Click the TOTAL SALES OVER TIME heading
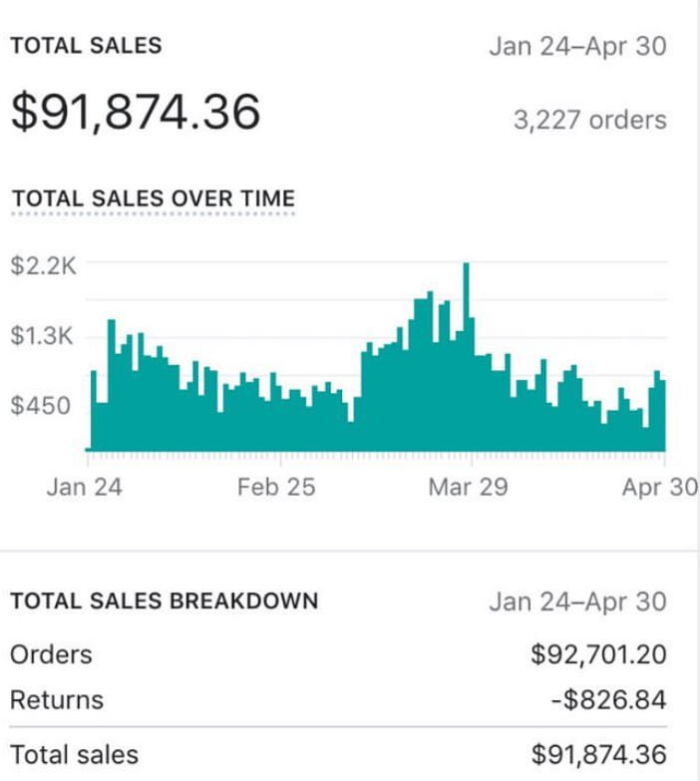 [x=153, y=197]
